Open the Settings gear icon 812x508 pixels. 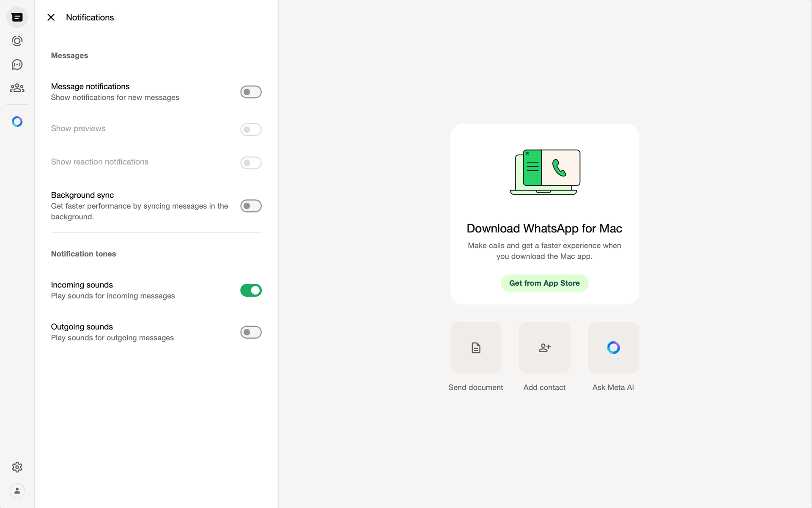[17, 467]
